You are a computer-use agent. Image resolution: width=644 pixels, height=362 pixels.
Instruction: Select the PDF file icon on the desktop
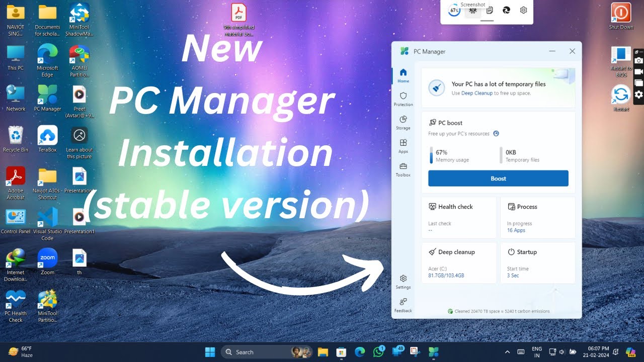point(238,19)
